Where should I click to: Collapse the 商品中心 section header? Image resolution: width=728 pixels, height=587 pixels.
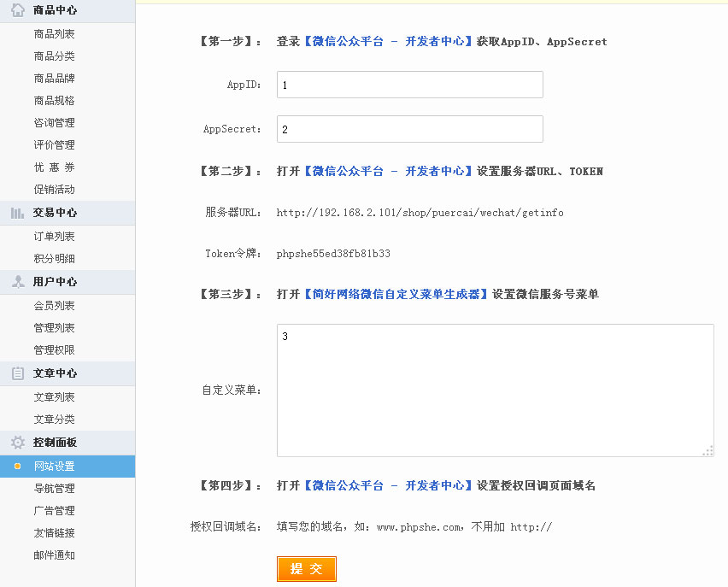(x=55, y=10)
